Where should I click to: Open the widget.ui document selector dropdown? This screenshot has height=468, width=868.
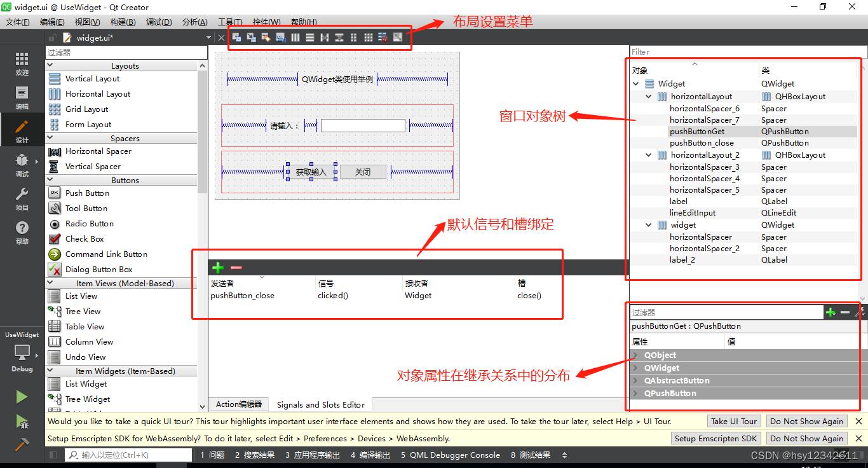click(x=208, y=38)
